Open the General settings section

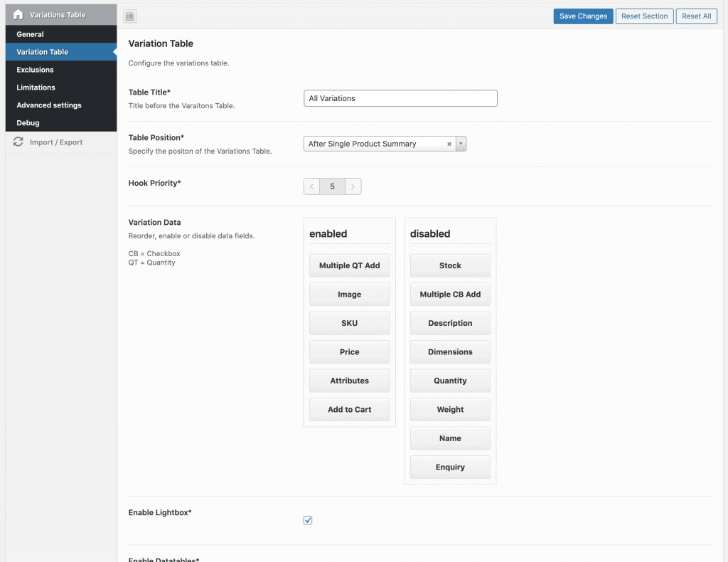tap(30, 34)
